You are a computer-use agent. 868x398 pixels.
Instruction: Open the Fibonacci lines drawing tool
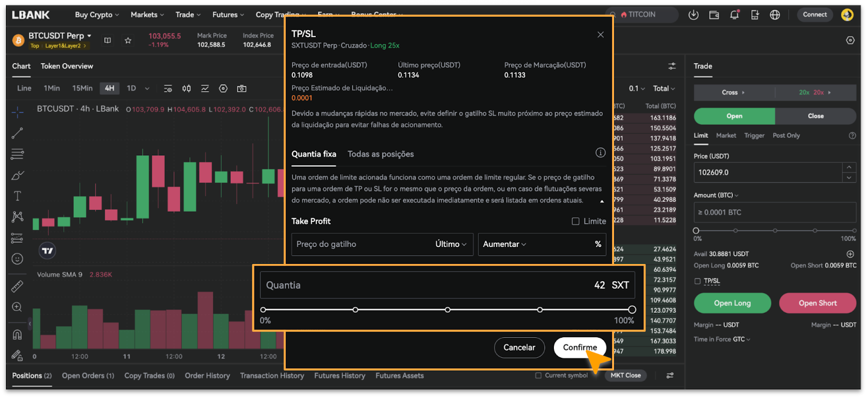coord(17,154)
